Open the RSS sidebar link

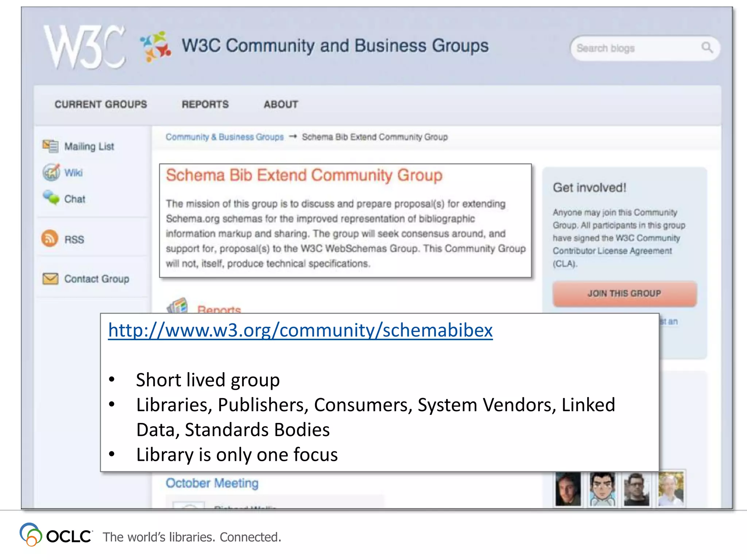74,240
